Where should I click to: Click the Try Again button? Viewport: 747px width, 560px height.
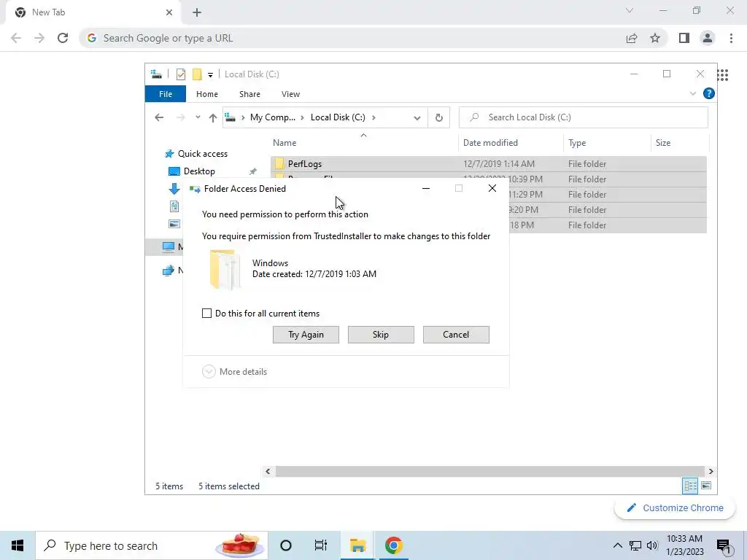point(306,334)
